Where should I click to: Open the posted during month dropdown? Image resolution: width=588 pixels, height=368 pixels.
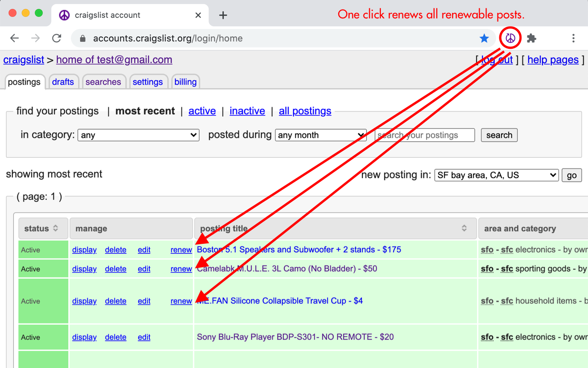[321, 135]
